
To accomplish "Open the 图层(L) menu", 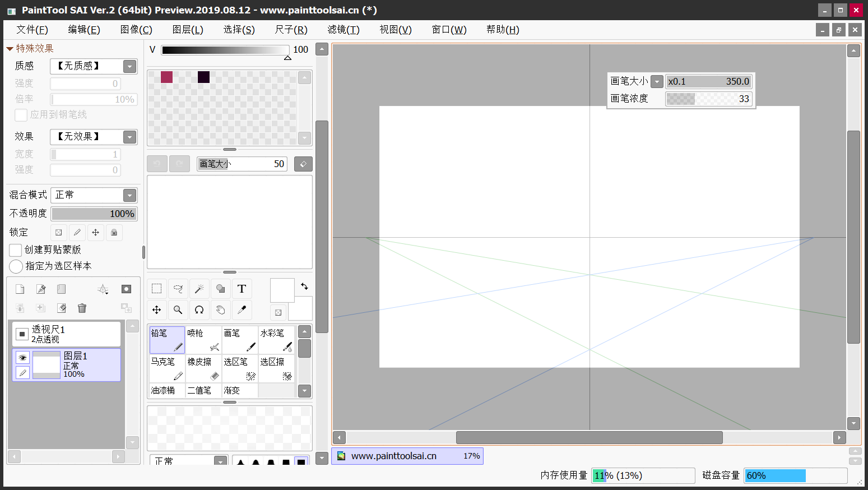I will tap(188, 30).
